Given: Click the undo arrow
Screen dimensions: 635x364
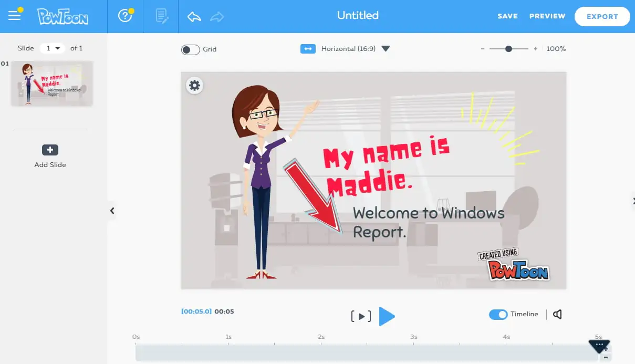Looking at the screenshot, I should (194, 16).
